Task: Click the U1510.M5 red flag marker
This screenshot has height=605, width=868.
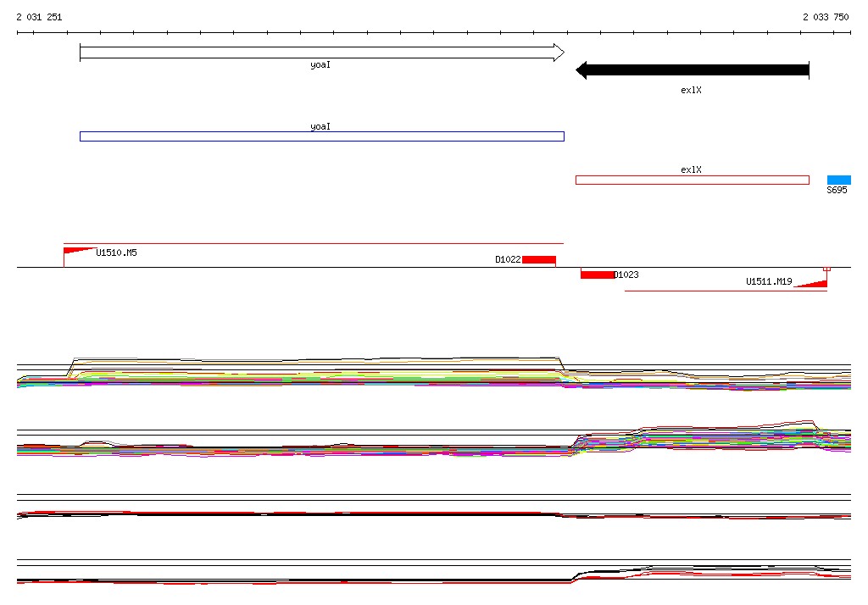Action: pos(79,251)
